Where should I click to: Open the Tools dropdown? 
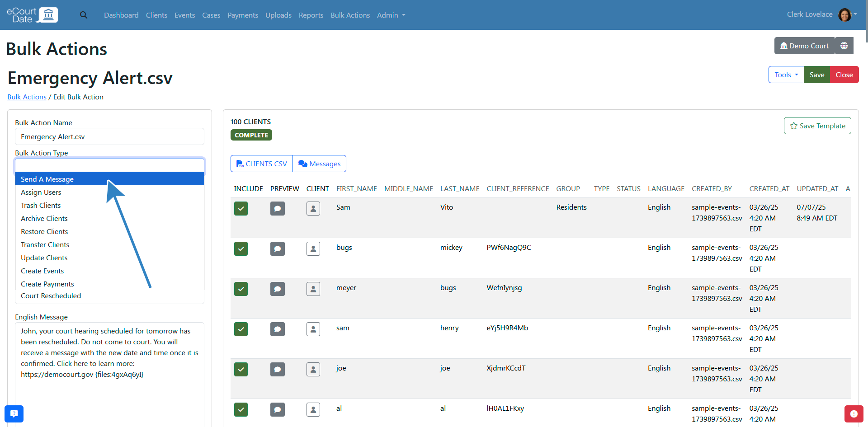786,75
